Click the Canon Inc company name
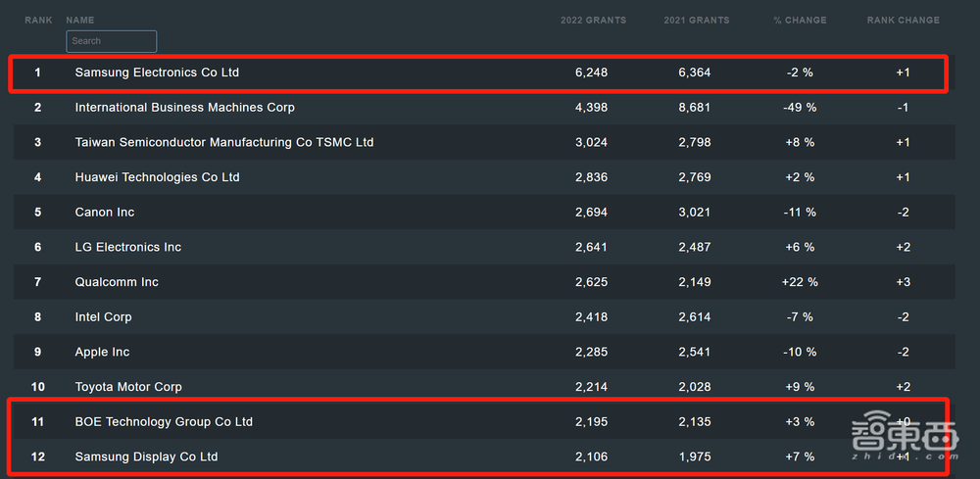The height and width of the screenshot is (479, 980). tap(105, 213)
